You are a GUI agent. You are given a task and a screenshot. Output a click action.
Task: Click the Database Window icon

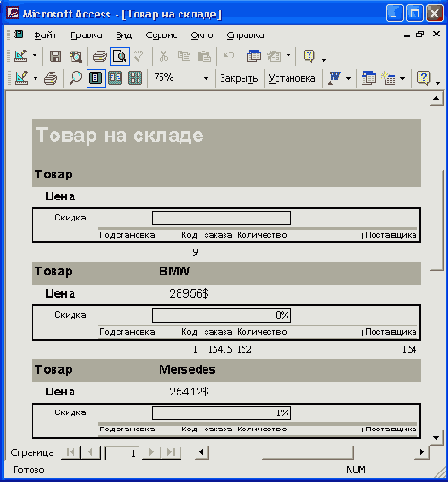tap(369, 78)
